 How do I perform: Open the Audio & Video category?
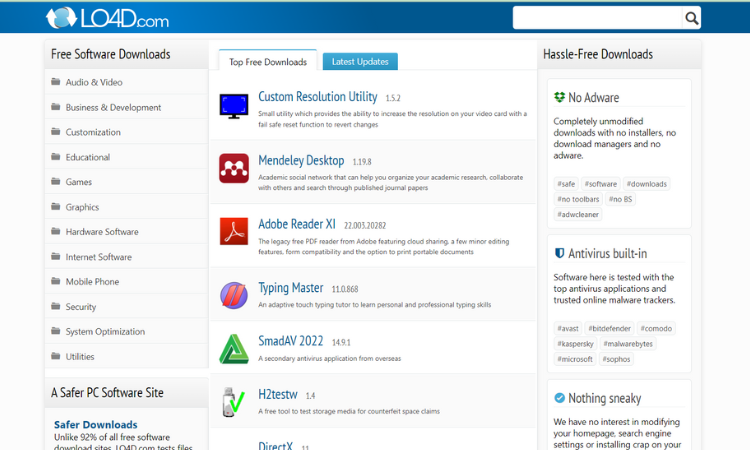pyautogui.click(x=94, y=82)
